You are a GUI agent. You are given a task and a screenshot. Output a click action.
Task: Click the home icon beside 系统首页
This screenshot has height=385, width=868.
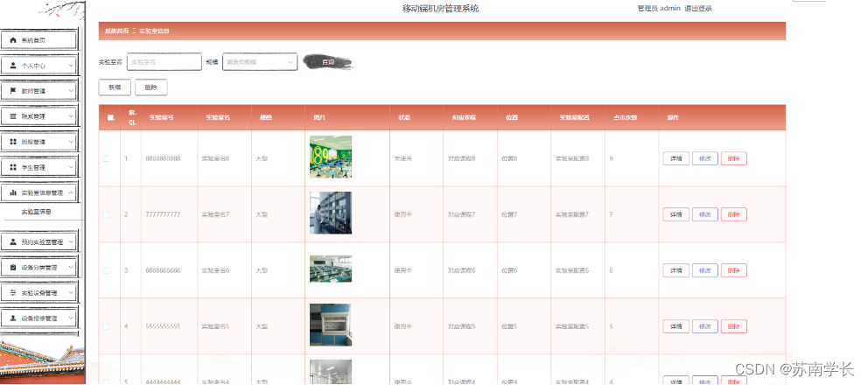click(x=13, y=40)
